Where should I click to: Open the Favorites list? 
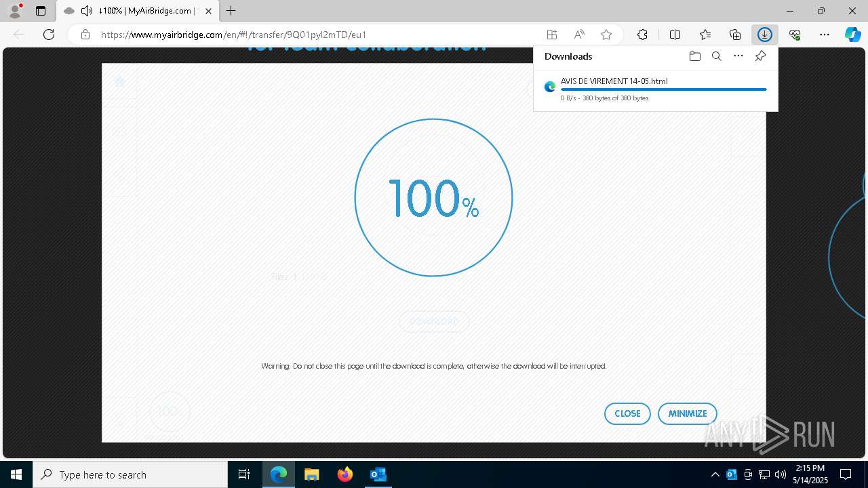[705, 35]
